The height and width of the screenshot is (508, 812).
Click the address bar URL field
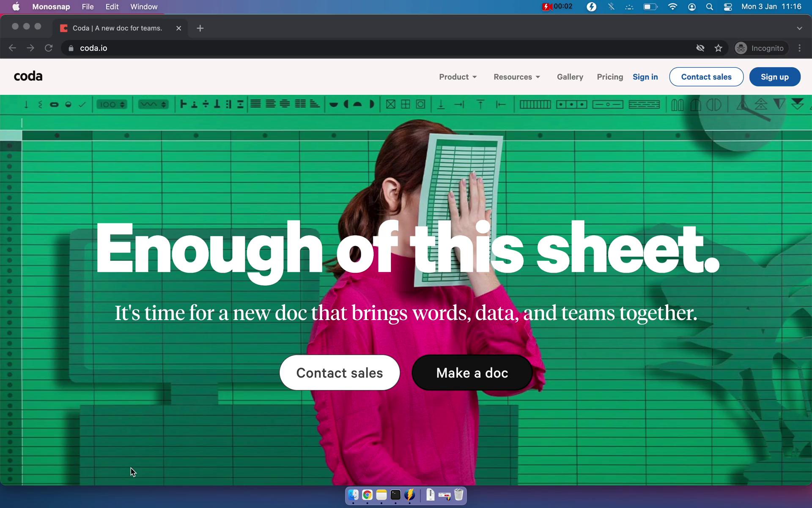pos(94,48)
